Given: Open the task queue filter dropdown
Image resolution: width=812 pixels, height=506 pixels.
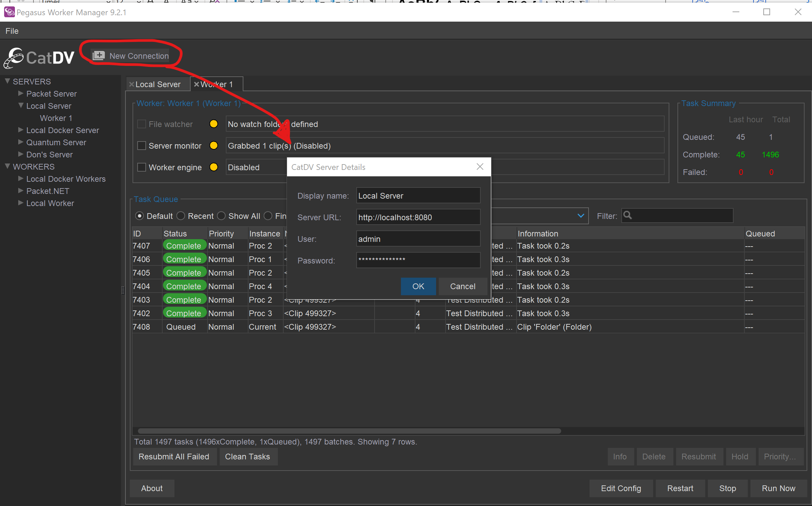Looking at the screenshot, I should coord(581,216).
